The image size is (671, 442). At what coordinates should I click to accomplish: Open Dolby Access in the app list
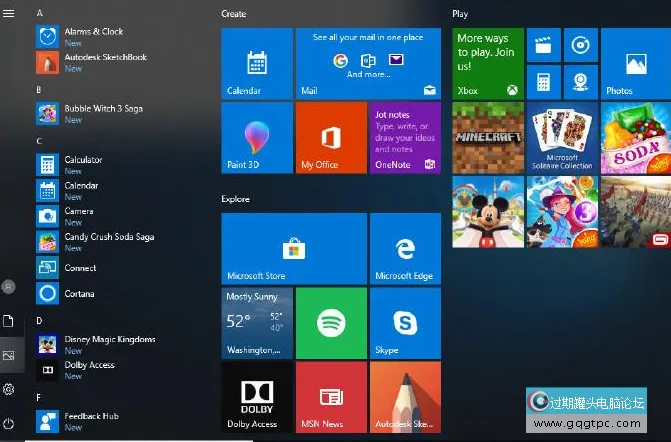point(75,370)
